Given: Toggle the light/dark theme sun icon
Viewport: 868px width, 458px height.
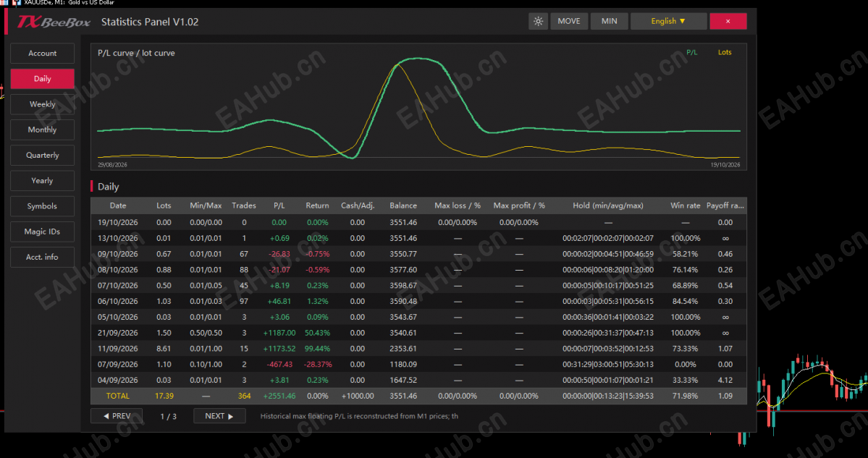Looking at the screenshot, I should point(538,21).
